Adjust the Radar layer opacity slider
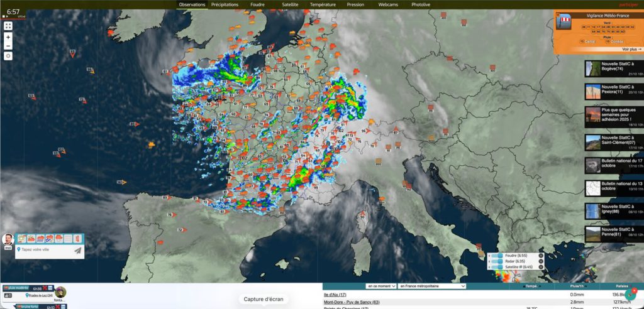644x309 pixels. 497,261
